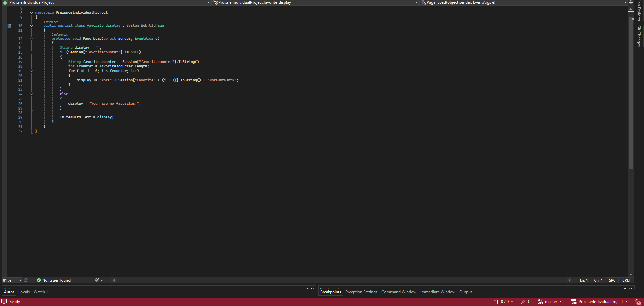This screenshot has width=644, height=306.
Task: Click the green No issues found checkmark icon
Action: pyautogui.click(x=39, y=280)
